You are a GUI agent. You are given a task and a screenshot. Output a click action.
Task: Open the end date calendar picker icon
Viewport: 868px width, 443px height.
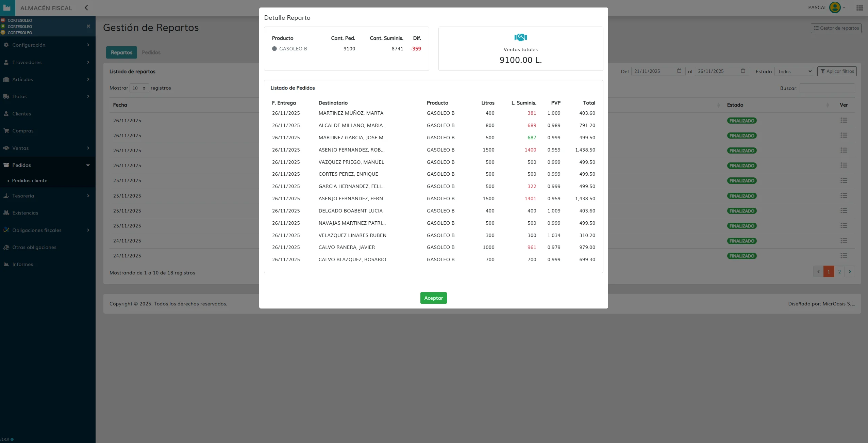coord(743,71)
